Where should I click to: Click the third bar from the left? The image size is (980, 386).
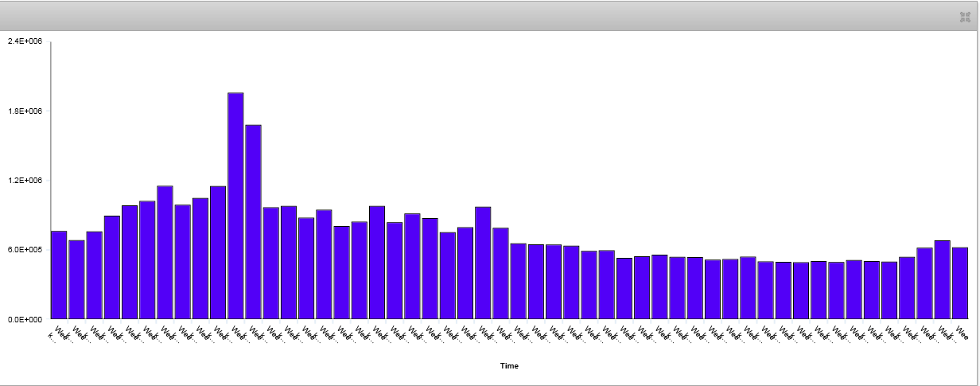[95, 275]
